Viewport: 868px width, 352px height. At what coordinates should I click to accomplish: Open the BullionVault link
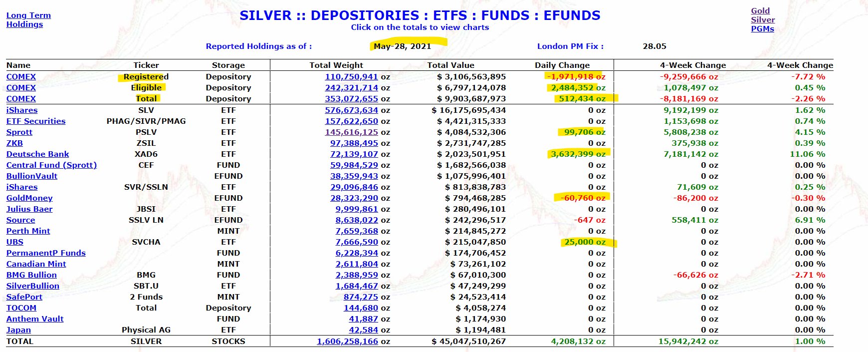point(32,176)
